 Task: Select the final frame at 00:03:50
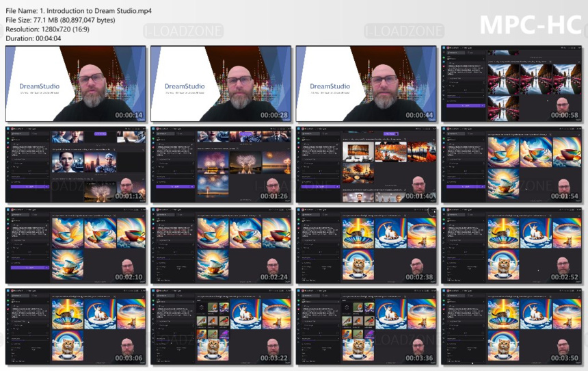tap(511, 327)
